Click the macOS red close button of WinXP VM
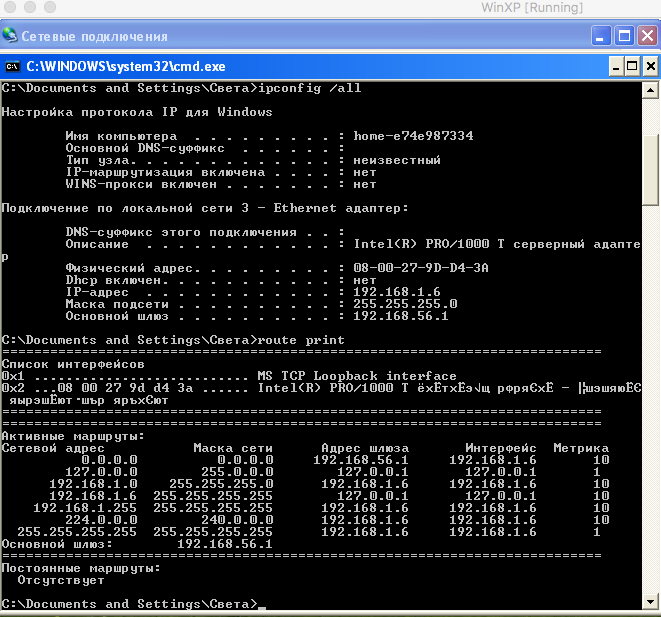 point(10,7)
